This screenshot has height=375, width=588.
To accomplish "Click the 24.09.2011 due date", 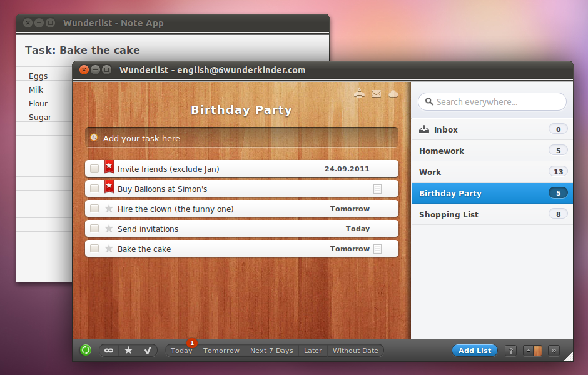I will 347,169.
